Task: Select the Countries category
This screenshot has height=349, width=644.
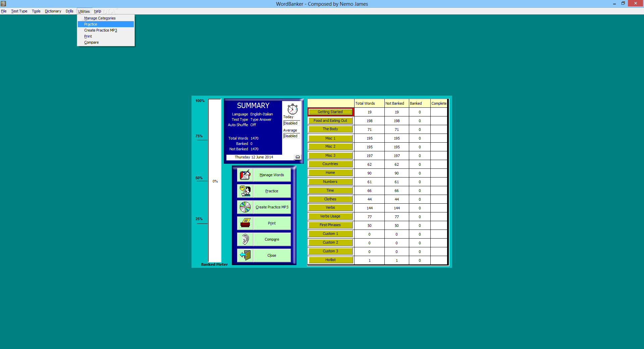Action: click(330, 164)
